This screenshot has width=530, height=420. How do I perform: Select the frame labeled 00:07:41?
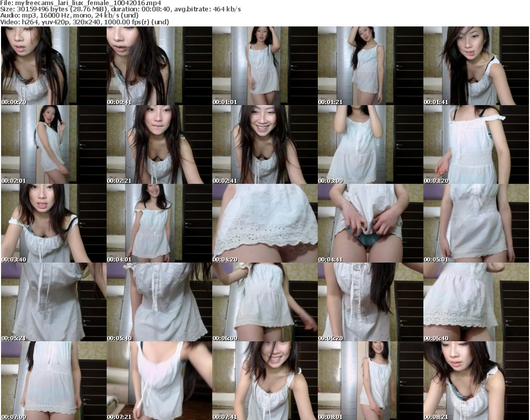point(264,381)
